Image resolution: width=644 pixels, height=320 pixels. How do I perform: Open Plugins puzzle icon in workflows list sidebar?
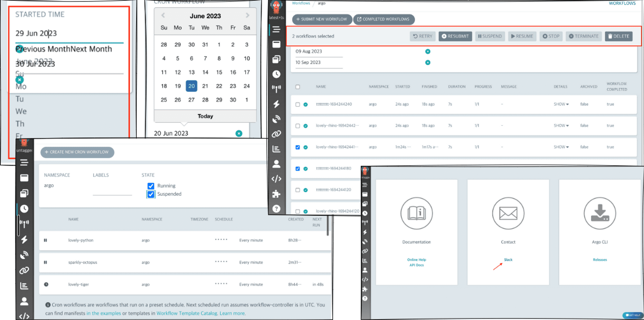(276, 194)
